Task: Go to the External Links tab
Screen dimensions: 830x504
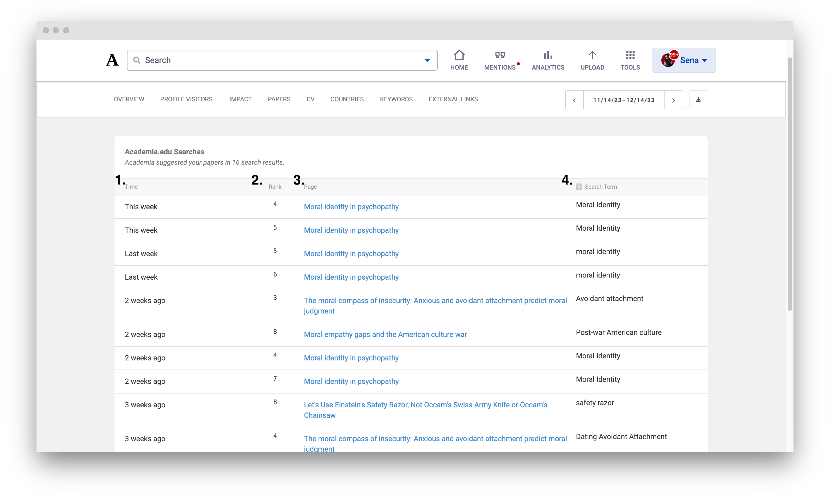Action: coord(453,99)
